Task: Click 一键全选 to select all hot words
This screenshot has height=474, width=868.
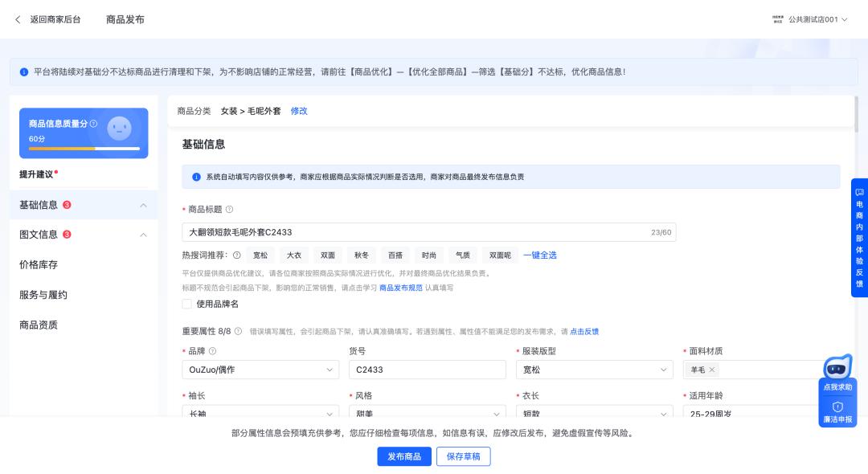Action: (x=540, y=255)
